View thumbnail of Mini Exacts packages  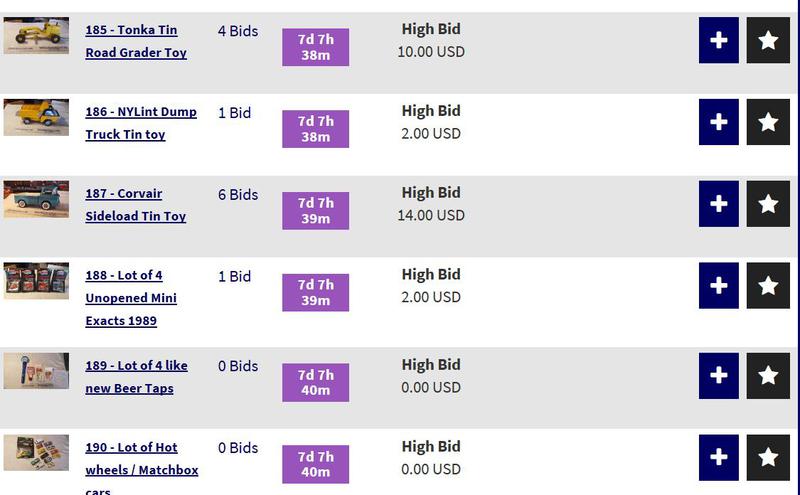[36, 281]
